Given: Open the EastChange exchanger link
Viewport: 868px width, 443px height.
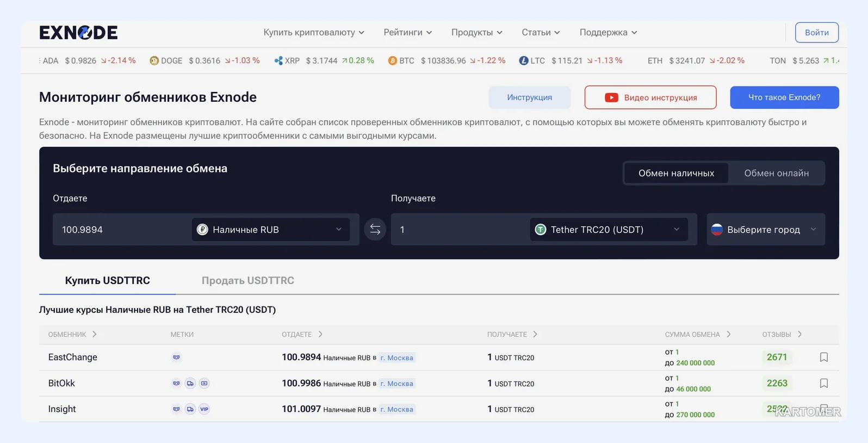Looking at the screenshot, I should (x=73, y=357).
